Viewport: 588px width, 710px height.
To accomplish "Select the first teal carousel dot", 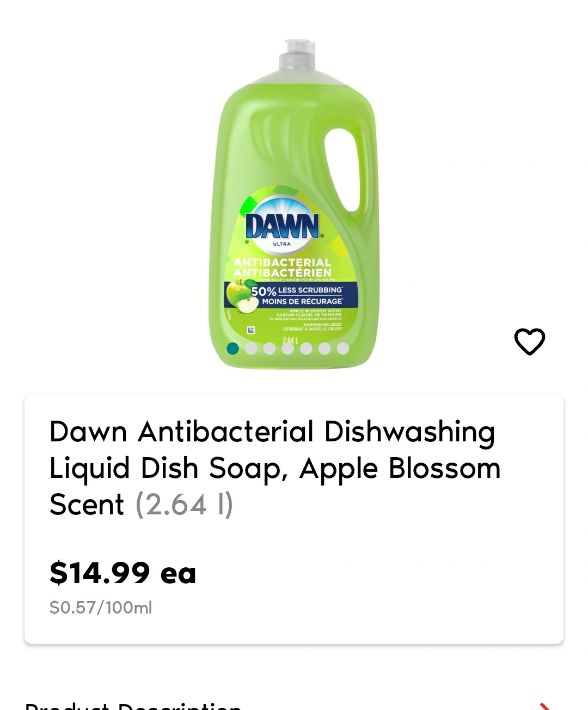I will 232,348.
